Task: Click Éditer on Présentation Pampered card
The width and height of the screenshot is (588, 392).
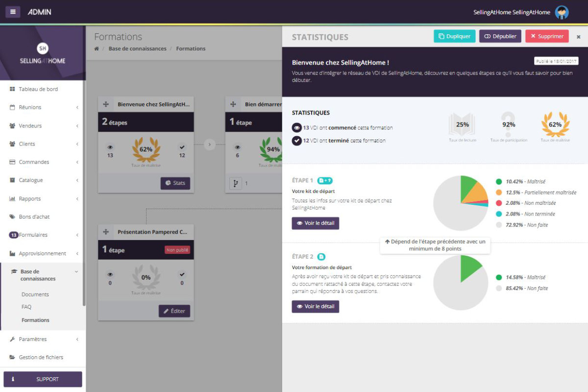Action: pyautogui.click(x=174, y=311)
